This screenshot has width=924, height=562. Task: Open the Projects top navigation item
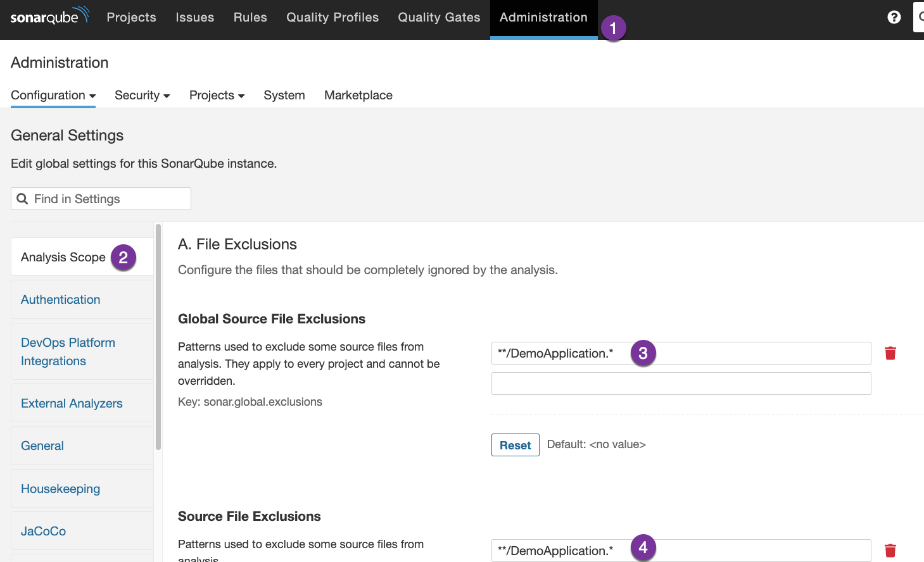click(131, 17)
